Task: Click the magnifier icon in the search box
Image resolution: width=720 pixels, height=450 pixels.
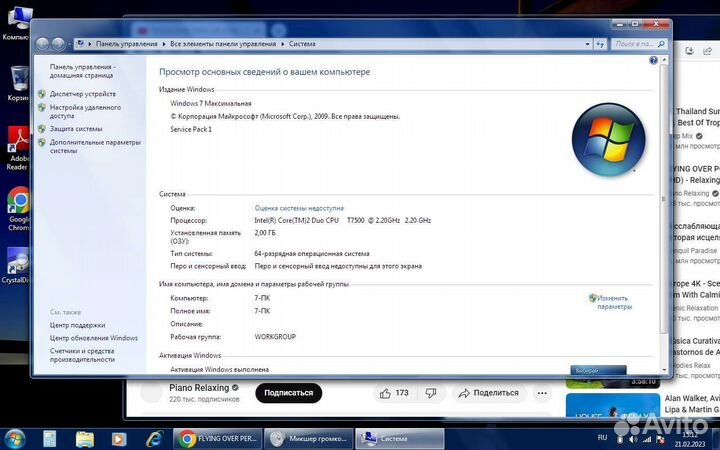Action: [x=661, y=44]
